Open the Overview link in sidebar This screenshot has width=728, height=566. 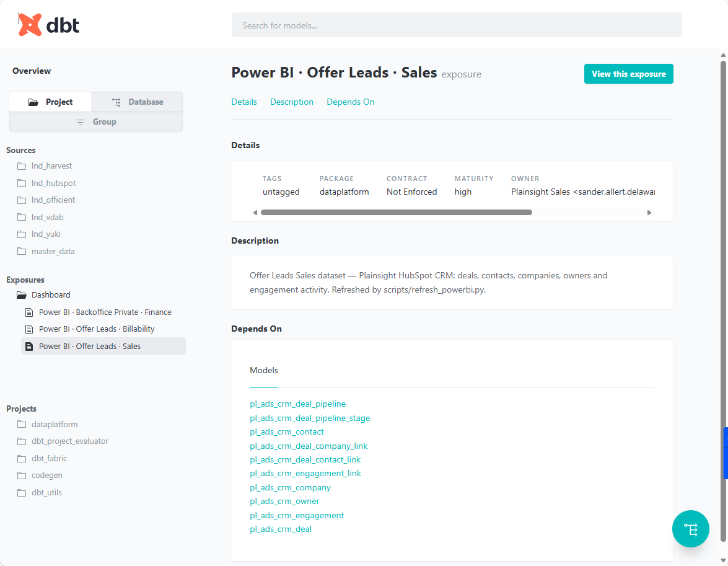pos(32,71)
